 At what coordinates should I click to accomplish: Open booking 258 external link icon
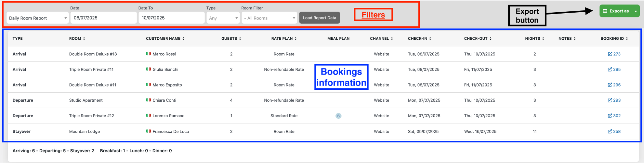pos(610,131)
